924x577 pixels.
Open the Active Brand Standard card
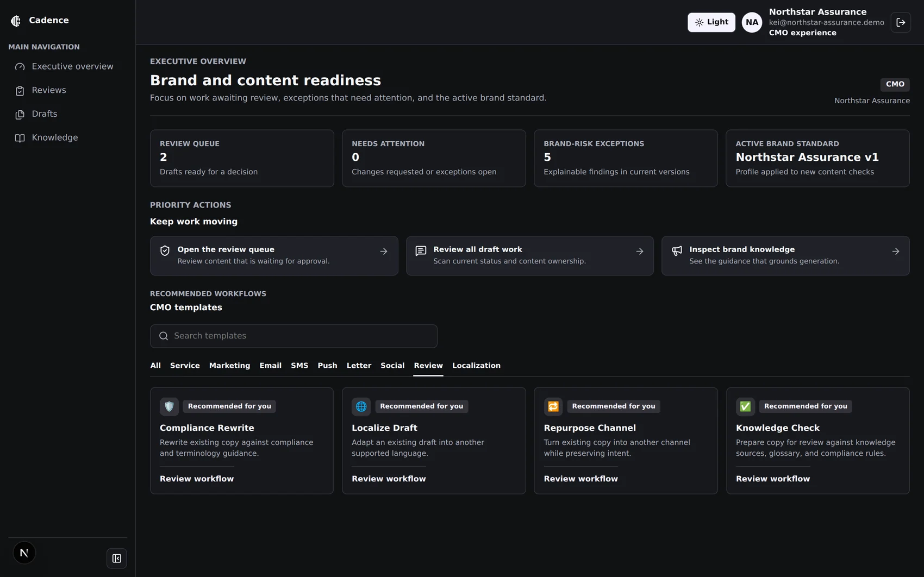[817, 158]
